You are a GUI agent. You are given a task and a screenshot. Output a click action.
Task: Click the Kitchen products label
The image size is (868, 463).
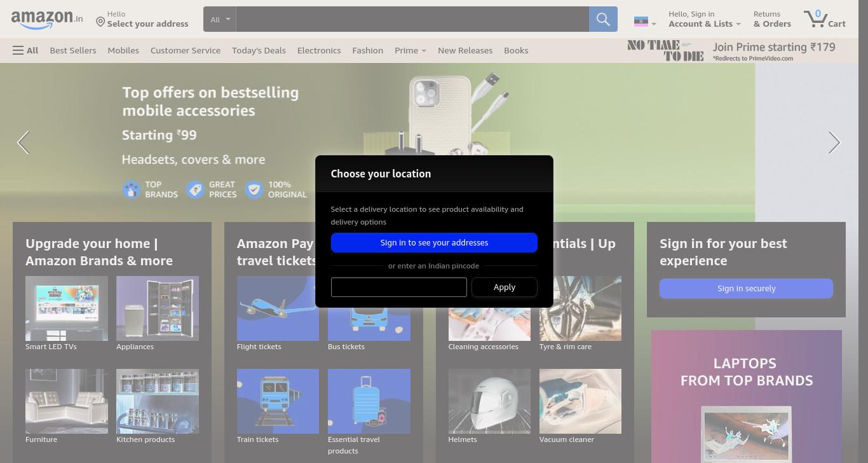146,439
